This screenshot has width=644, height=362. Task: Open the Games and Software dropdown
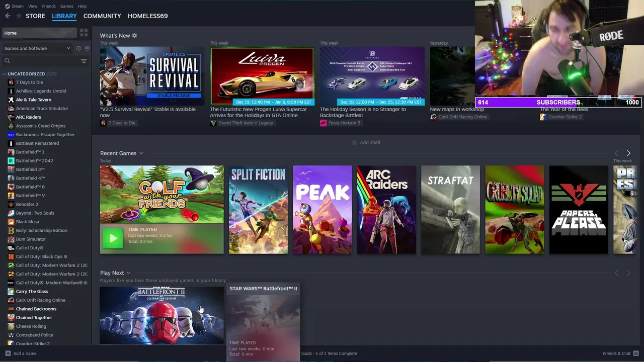pyautogui.click(x=37, y=48)
